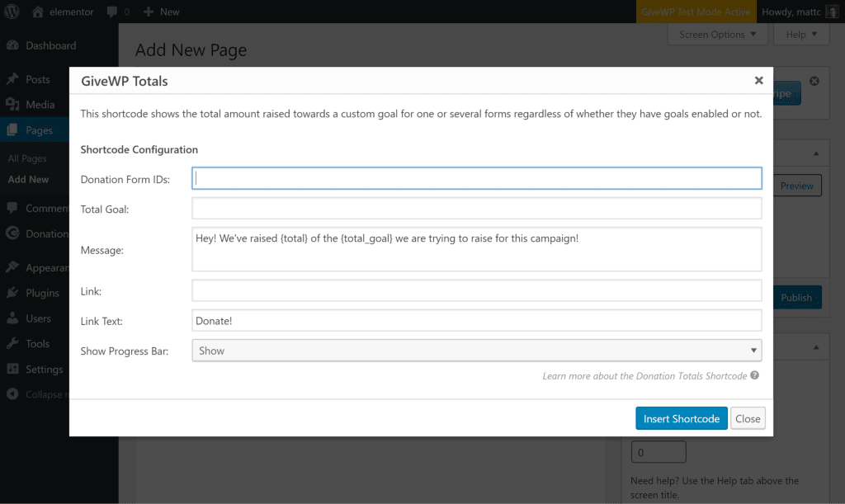Collapse the Publish metabox arrow
845x504 pixels.
[x=816, y=153]
